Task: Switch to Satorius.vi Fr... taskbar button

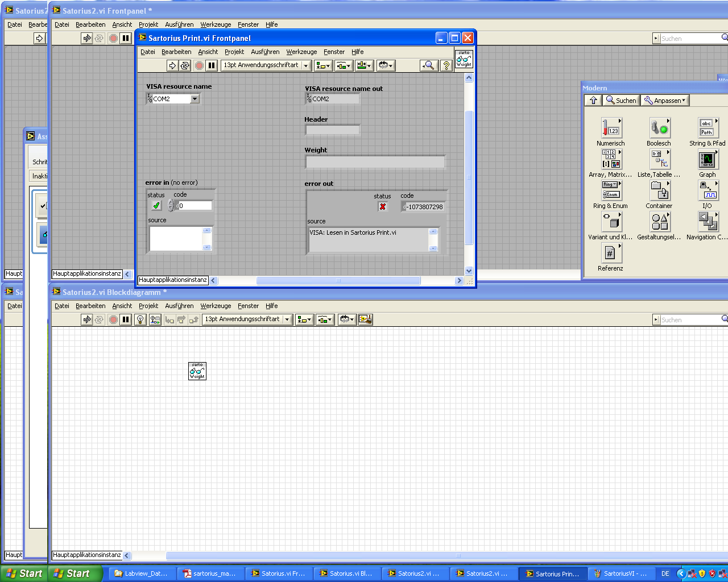Action: click(278, 573)
